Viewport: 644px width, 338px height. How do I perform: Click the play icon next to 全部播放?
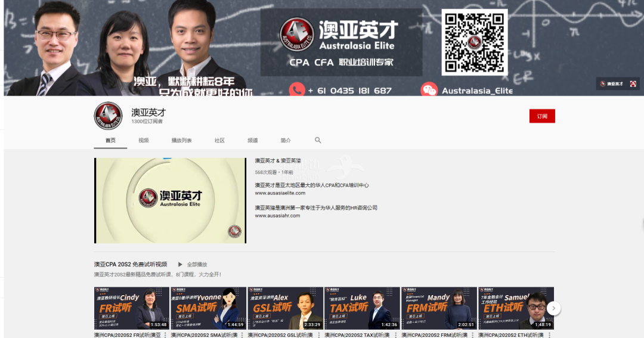coord(180,265)
